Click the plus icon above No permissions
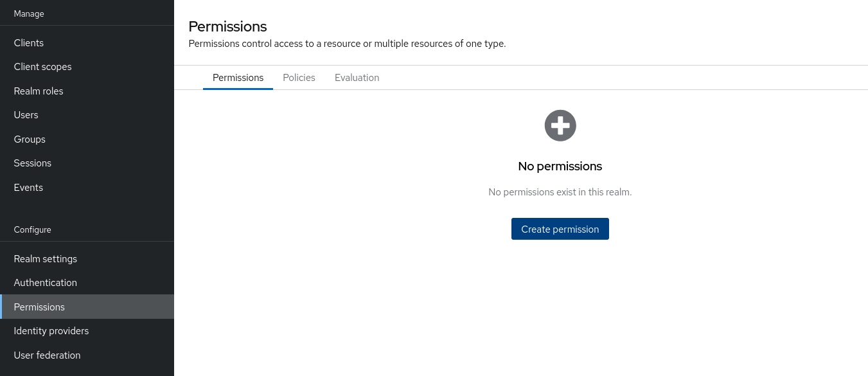 [x=560, y=125]
